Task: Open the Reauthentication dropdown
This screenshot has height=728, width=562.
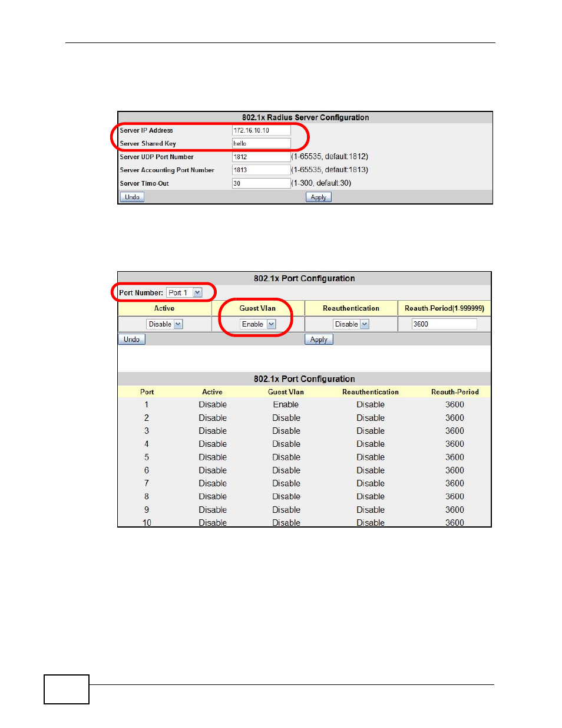Action: 351,324
